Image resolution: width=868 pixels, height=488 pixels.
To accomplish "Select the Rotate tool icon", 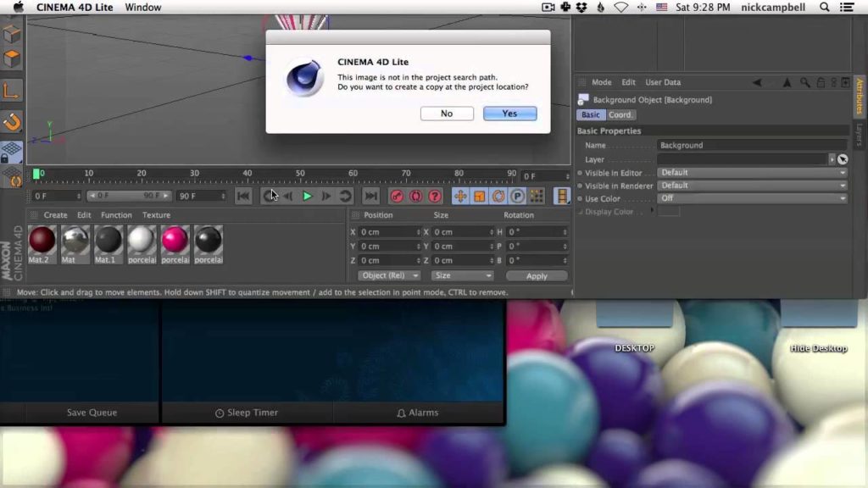I will [x=498, y=196].
